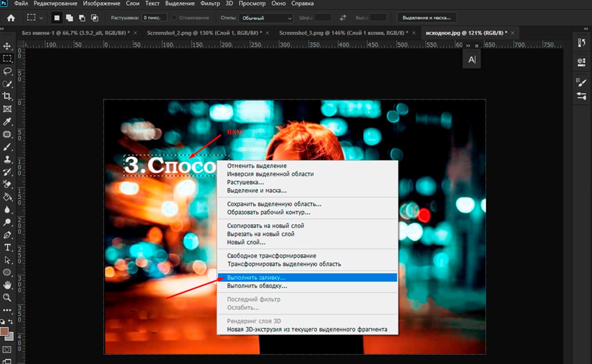Pick the Eyedropper tool
This screenshot has width=592, height=364.
tap(7, 121)
